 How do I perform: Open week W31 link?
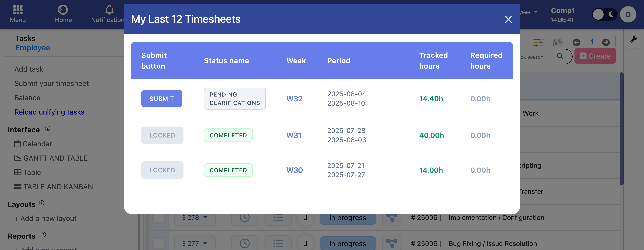click(x=294, y=135)
